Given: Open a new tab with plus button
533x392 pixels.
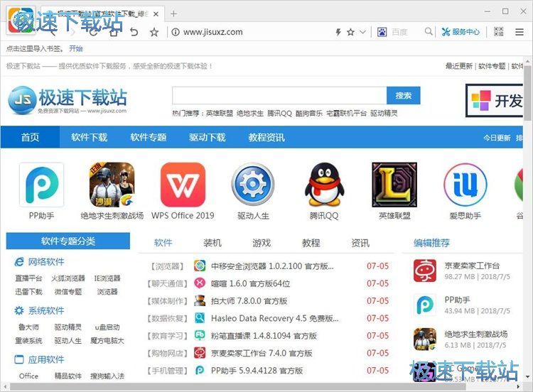Looking at the screenshot, I should (x=173, y=13).
